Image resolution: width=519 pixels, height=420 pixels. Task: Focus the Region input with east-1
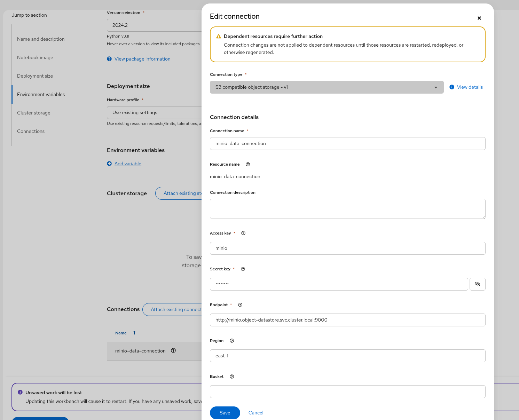tap(348, 356)
